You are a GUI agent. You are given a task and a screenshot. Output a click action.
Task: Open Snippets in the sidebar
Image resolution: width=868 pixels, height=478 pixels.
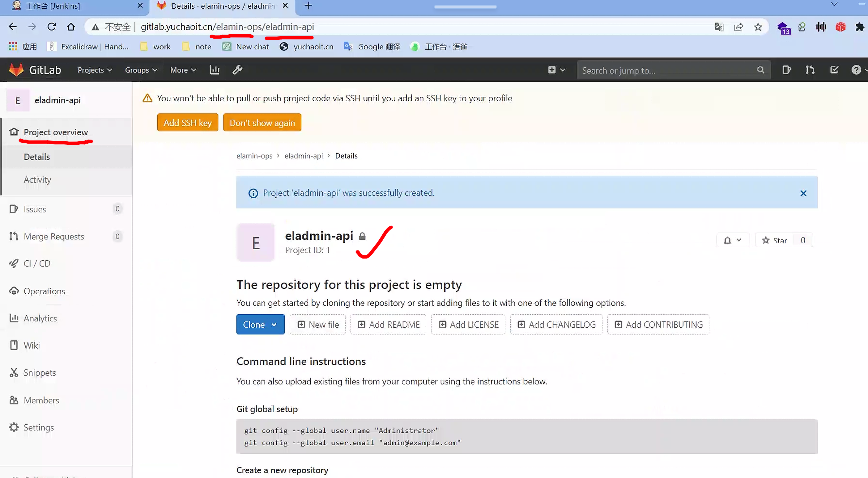[x=40, y=373]
